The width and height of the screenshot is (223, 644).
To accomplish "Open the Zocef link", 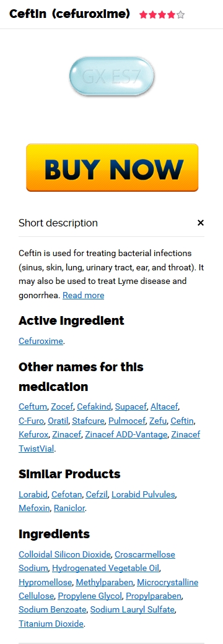I will pyautogui.click(x=62, y=406).
